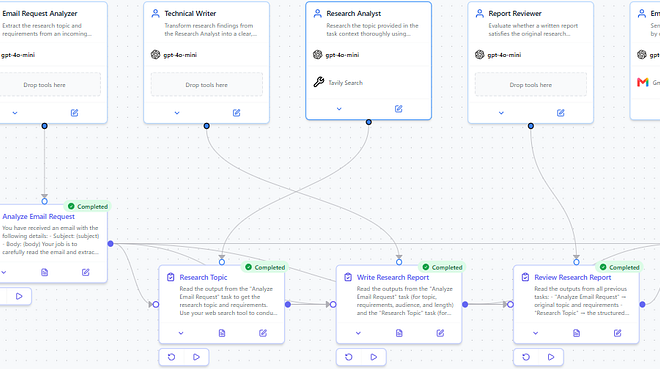Select the Review Research Report task title

click(572, 277)
